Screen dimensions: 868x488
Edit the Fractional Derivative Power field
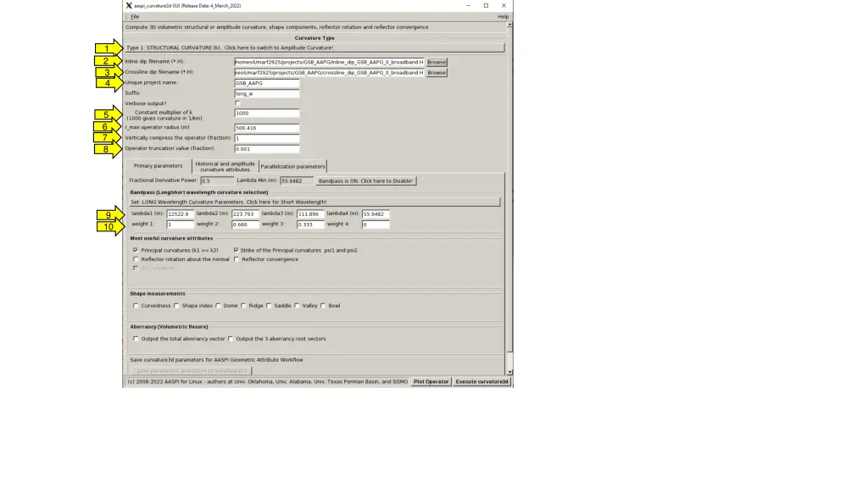coord(216,181)
